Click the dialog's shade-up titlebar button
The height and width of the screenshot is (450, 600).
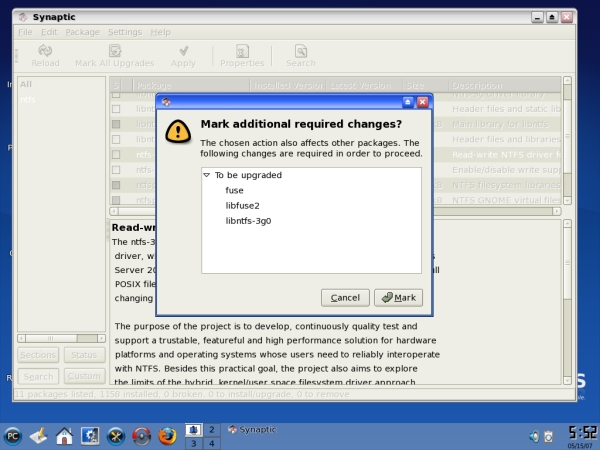408,102
